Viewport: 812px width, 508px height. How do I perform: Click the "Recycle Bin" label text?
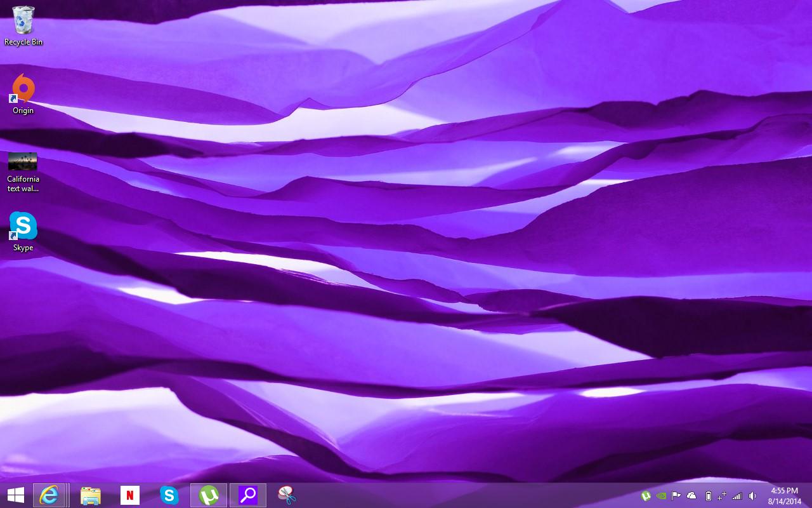23,42
